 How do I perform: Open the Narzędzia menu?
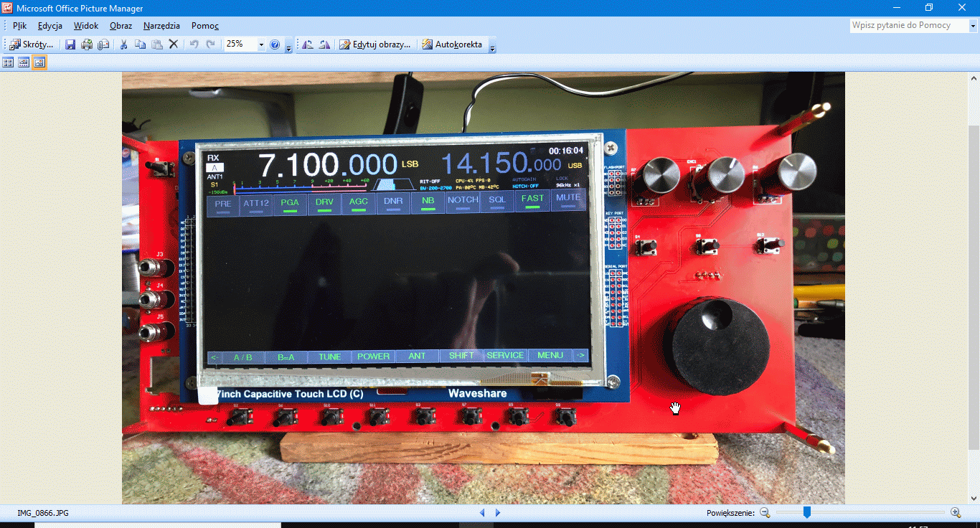(x=161, y=26)
